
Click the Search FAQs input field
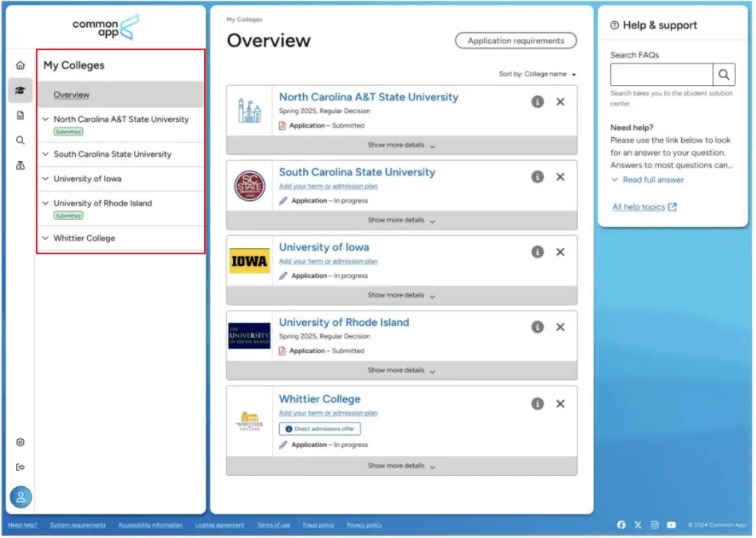661,75
